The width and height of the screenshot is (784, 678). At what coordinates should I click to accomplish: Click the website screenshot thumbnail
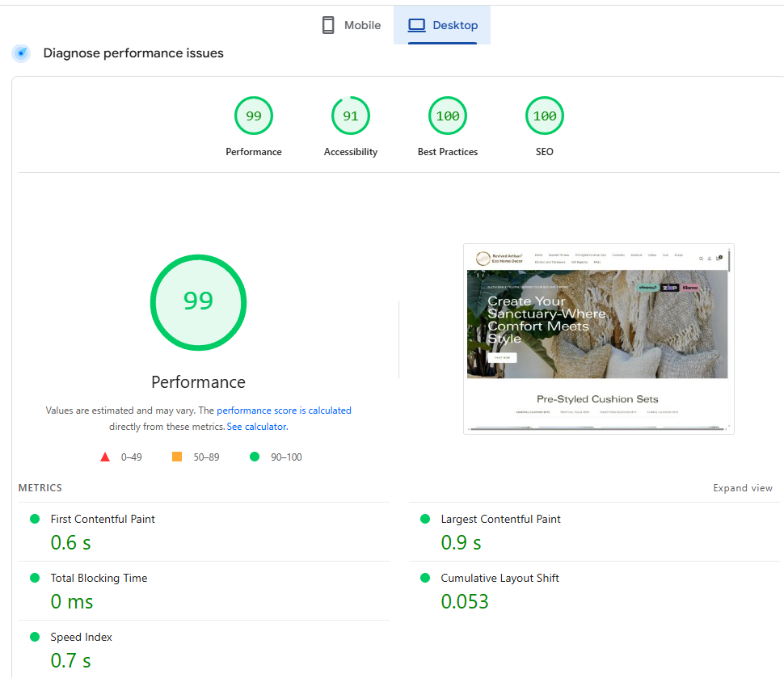[598, 339]
